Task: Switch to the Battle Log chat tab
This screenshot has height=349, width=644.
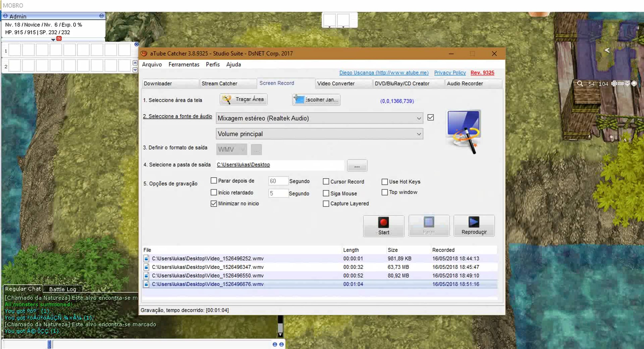Action: pyautogui.click(x=63, y=289)
